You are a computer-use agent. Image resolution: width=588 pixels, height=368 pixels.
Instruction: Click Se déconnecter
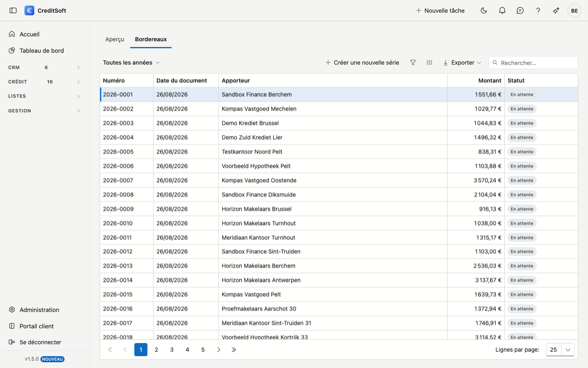pyautogui.click(x=45, y=342)
